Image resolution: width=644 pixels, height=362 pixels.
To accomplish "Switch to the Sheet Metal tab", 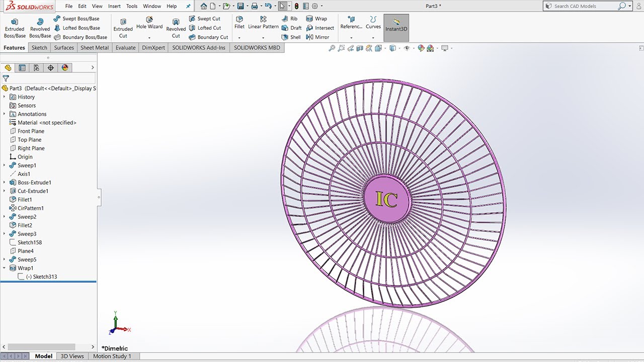I will tap(95, 48).
